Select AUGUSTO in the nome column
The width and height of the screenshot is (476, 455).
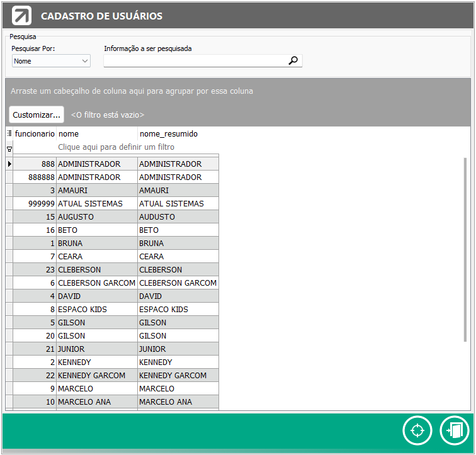[x=97, y=217]
